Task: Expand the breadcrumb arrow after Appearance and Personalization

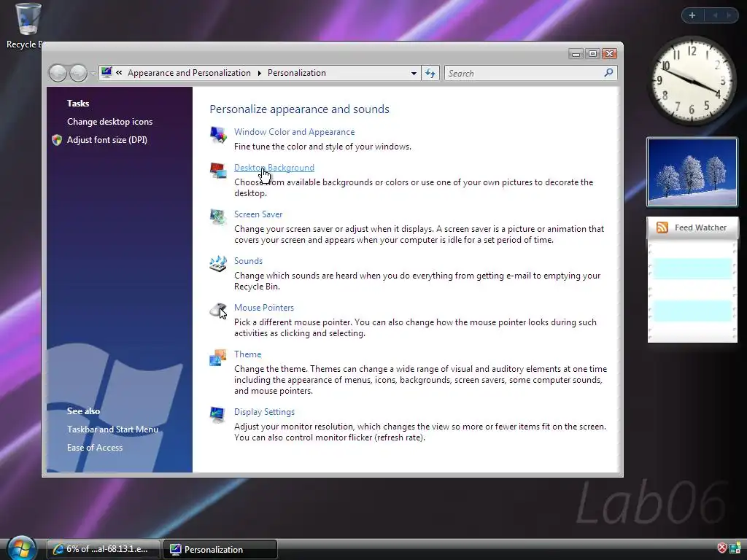Action: click(259, 73)
